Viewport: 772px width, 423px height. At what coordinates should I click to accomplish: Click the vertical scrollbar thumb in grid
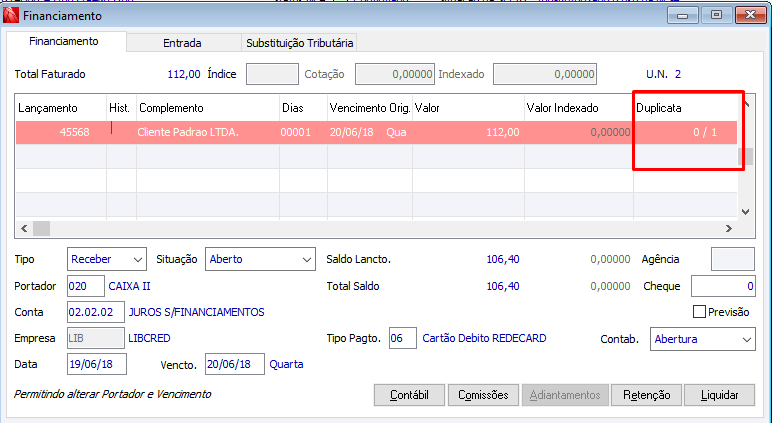746,157
